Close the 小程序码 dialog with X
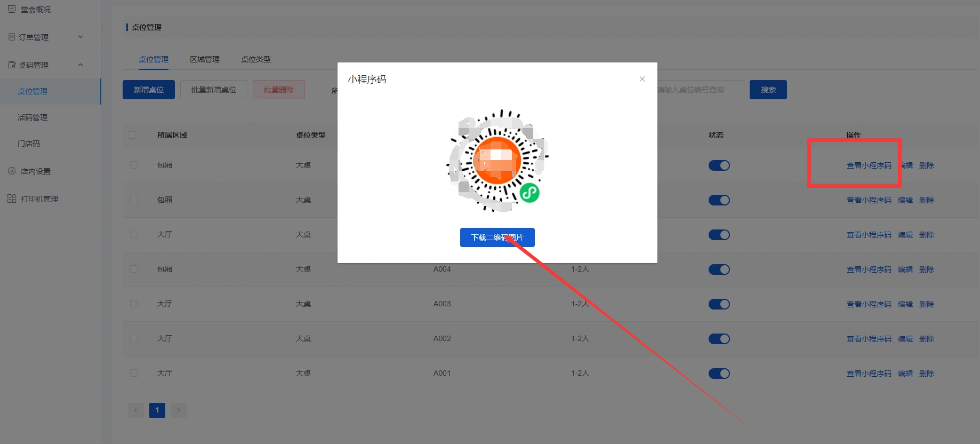Viewport: 980px width, 444px height. click(x=642, y=79)
